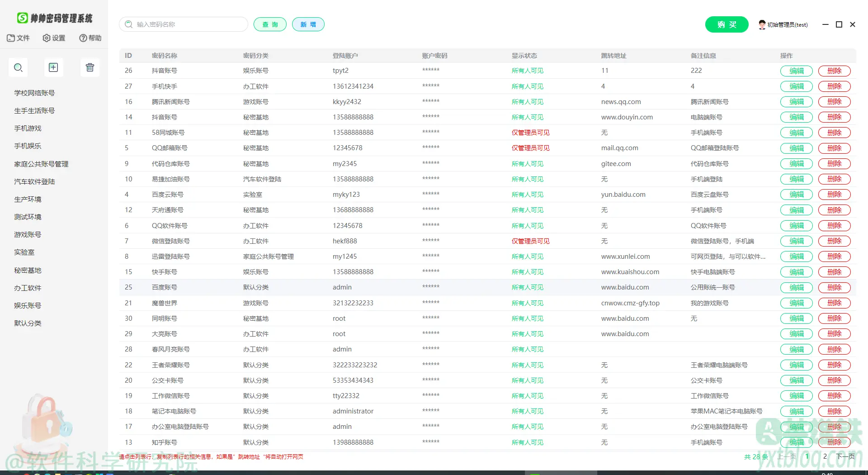Click the admin user avatar icon
868x475 pixels.
tap(762, 24)
